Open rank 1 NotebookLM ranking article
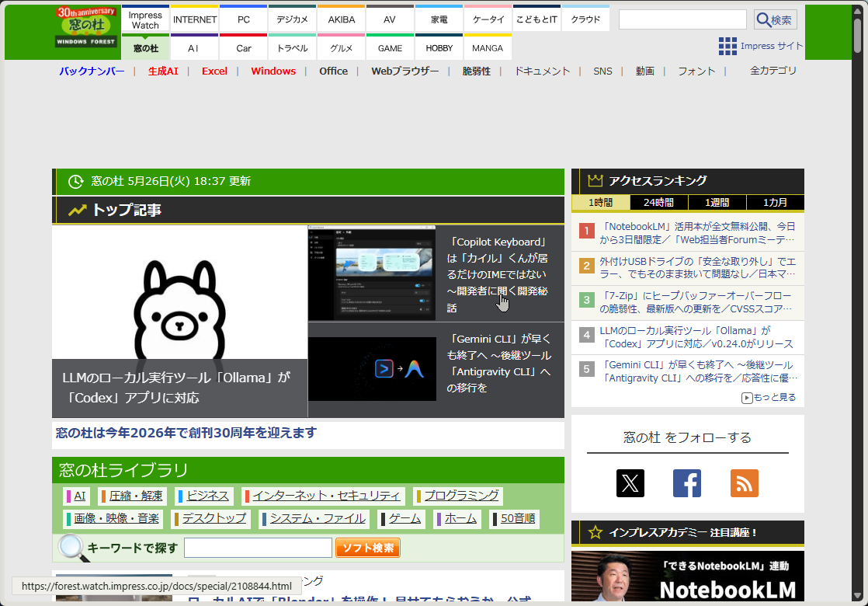868x606 pixels. [x=697, y=233]
